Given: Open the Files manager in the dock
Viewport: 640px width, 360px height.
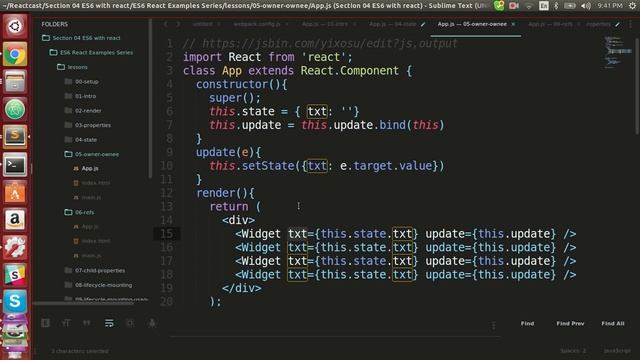Looking at the screenshot, I should point(15,81).
